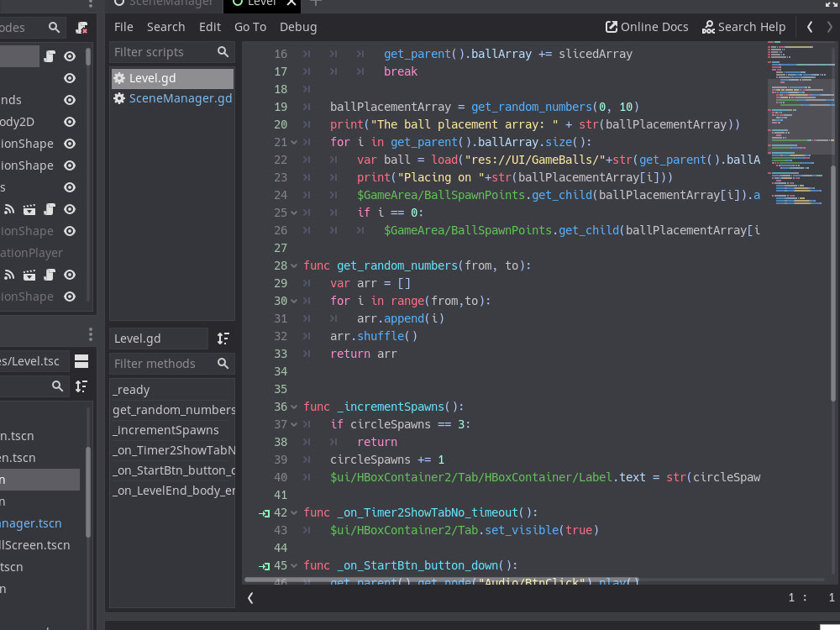Click the horizontal scrollbar below the code

pos(442,580)
